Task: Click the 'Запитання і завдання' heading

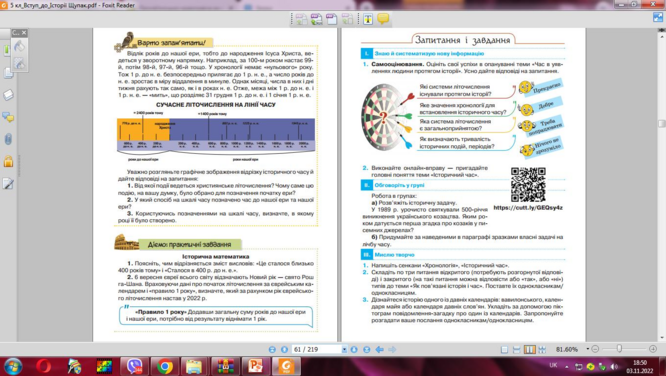Action: click(462, 40)
